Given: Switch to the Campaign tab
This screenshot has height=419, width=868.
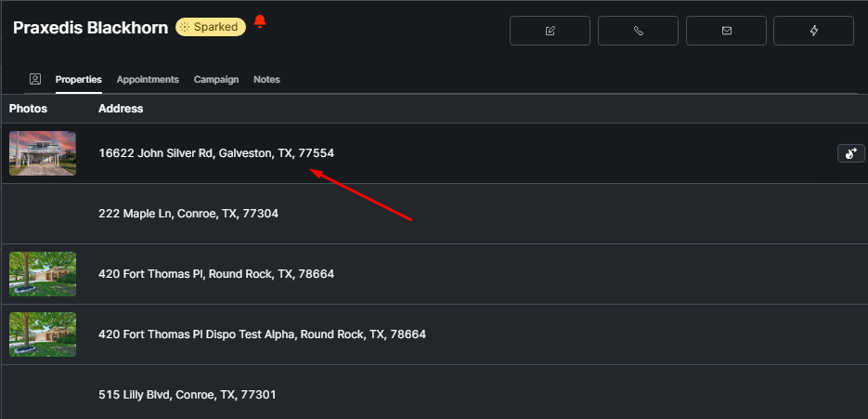Looking at the screenshot, I should (216, 80).
